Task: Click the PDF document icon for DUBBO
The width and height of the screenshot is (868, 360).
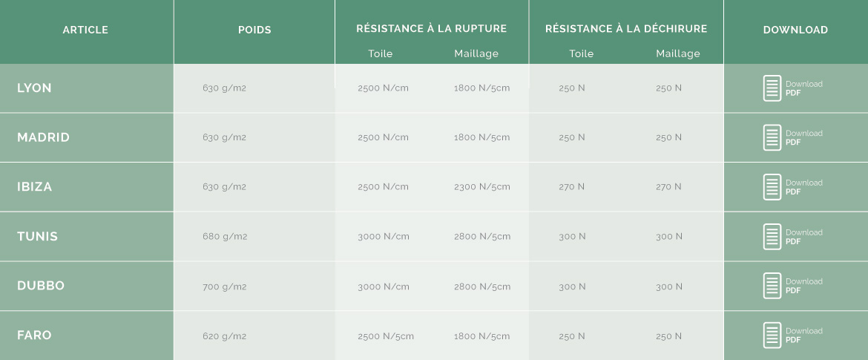Action: point(772,286)
